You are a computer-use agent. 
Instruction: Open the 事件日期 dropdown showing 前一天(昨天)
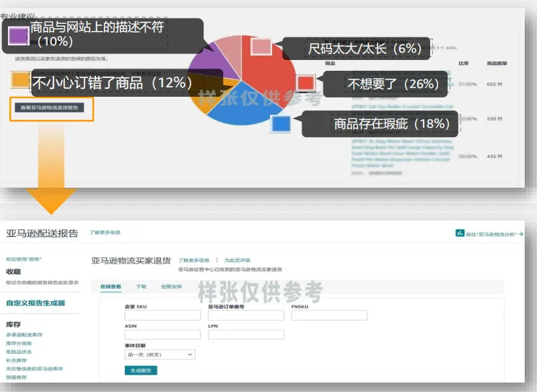click(x=160, y=354)
